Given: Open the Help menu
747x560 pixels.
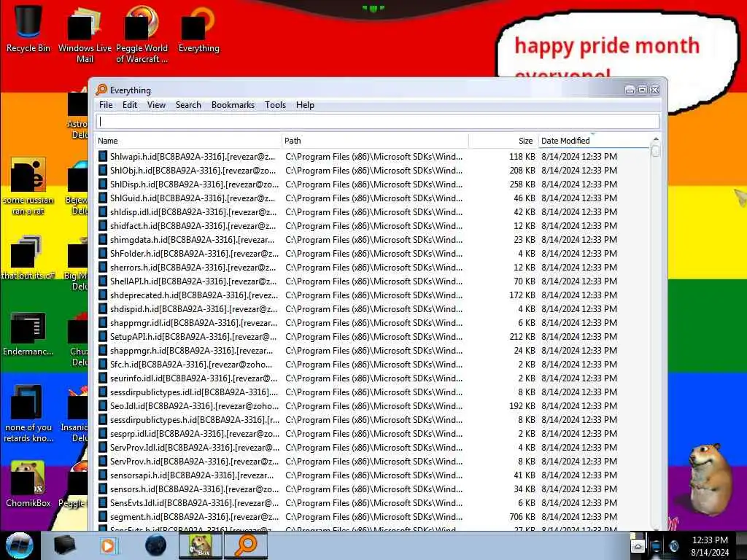Looking at the screenshot, I should point(305,105).
